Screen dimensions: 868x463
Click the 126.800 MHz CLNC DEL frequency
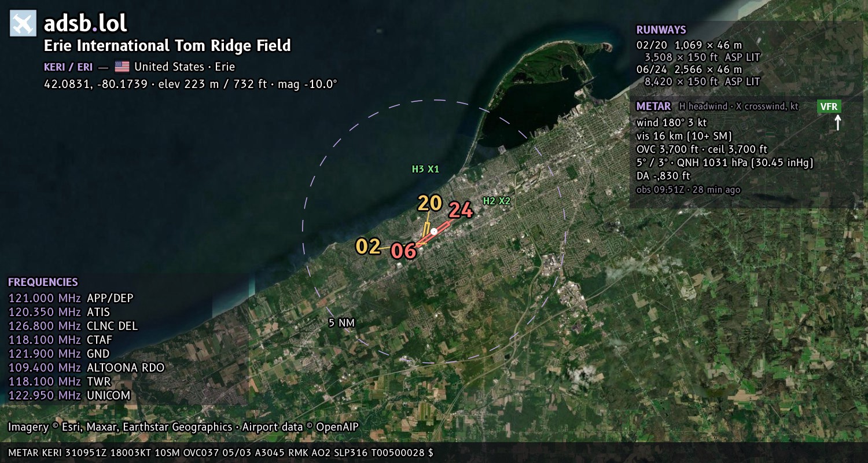pyautogui.click(x=73, y=326)
